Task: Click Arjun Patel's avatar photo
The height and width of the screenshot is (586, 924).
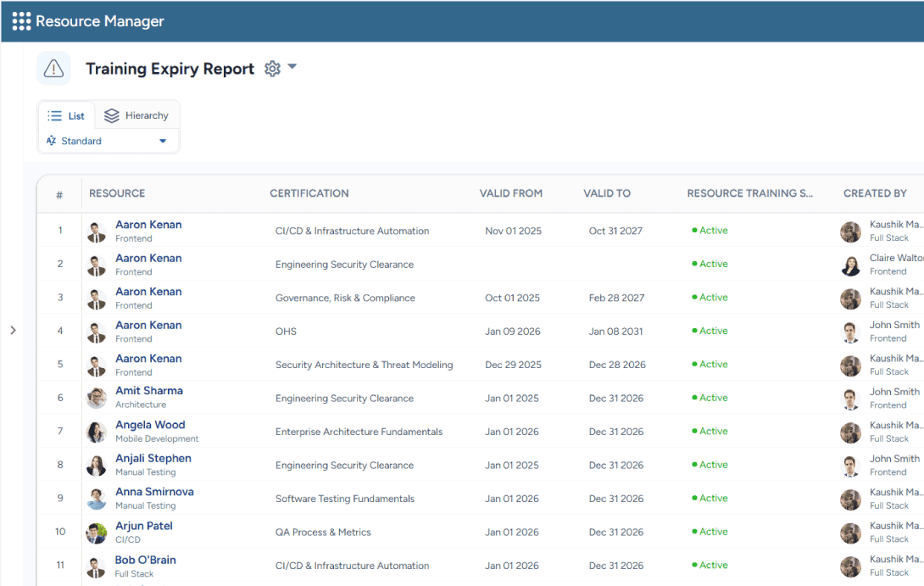Action: (96, 533)
